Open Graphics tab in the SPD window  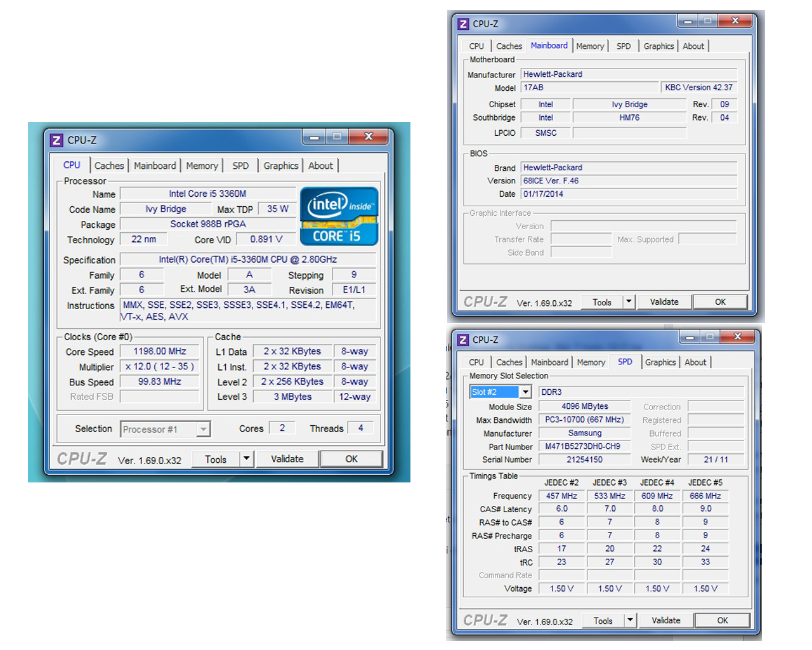(x=660, y=362)
